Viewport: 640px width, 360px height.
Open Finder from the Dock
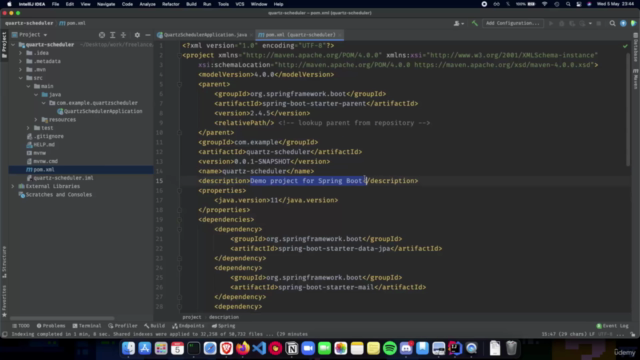tap(129, 348)
